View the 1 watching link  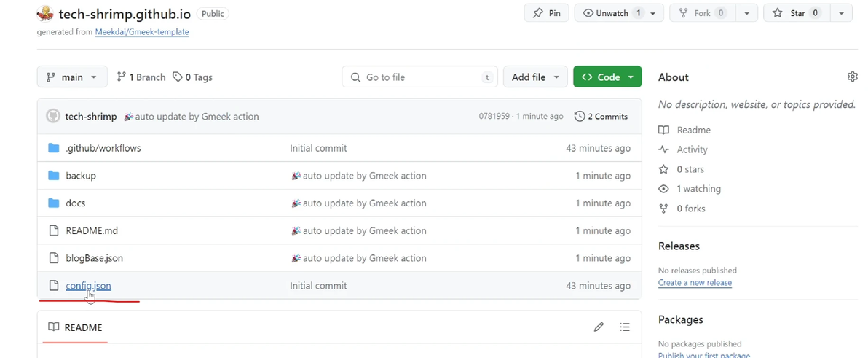point(698,189)
